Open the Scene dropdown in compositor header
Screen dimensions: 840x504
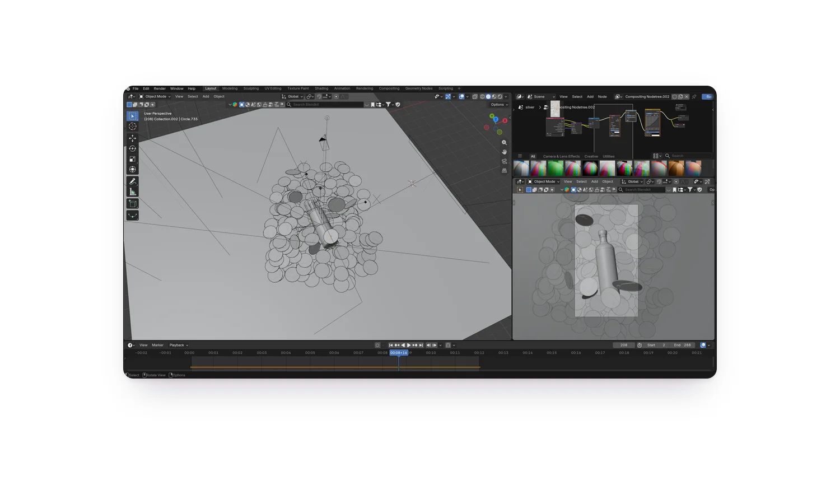541,96
